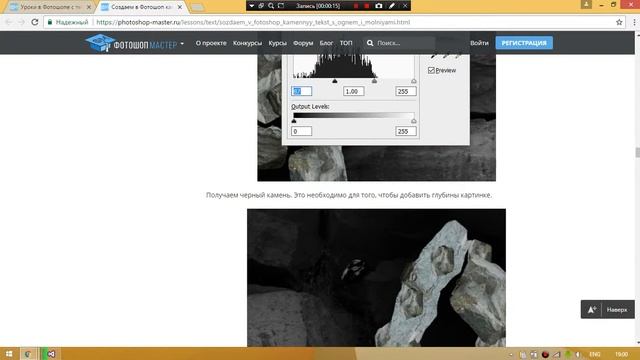The image size is (640, 360).
Task: Click the secure lock icon in address bar
Action: (x=50, y=22)
